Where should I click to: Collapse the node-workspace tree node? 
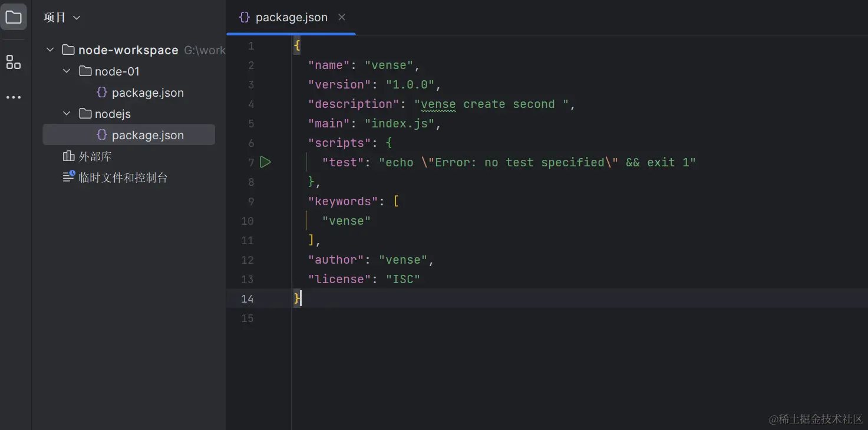click(x=50, y=50)
